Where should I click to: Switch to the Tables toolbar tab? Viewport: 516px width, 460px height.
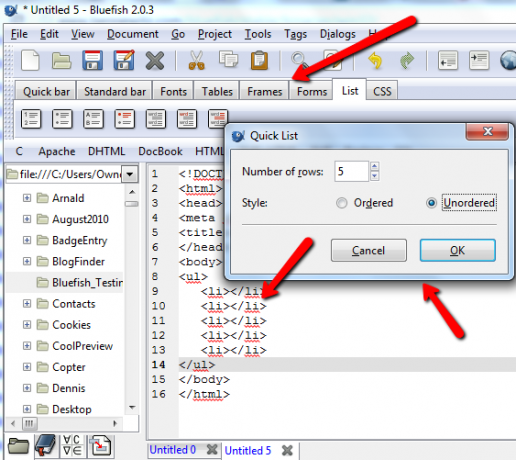[x=217, y=91]
